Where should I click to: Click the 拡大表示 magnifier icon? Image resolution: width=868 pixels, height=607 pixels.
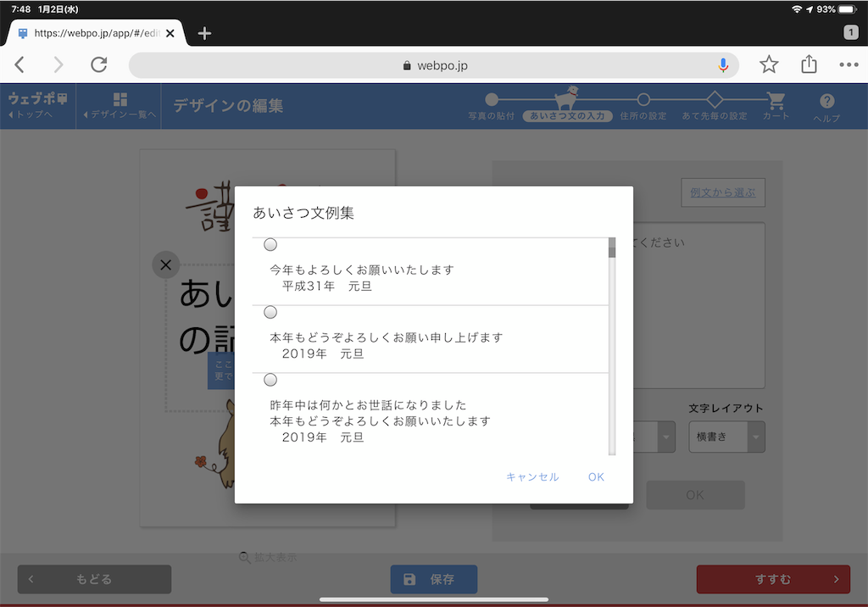coord(245,557)
